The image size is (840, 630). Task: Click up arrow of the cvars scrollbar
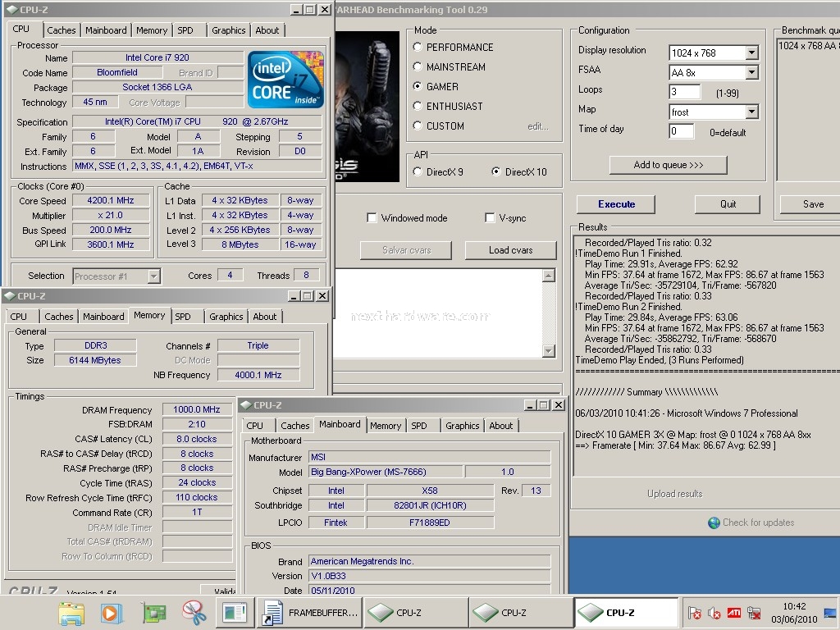click(x=548, y=276)
